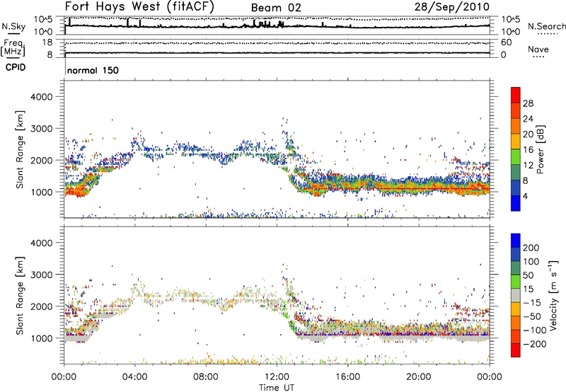
Task: Click the '60' Nave axis value
Action: [506, 42]
